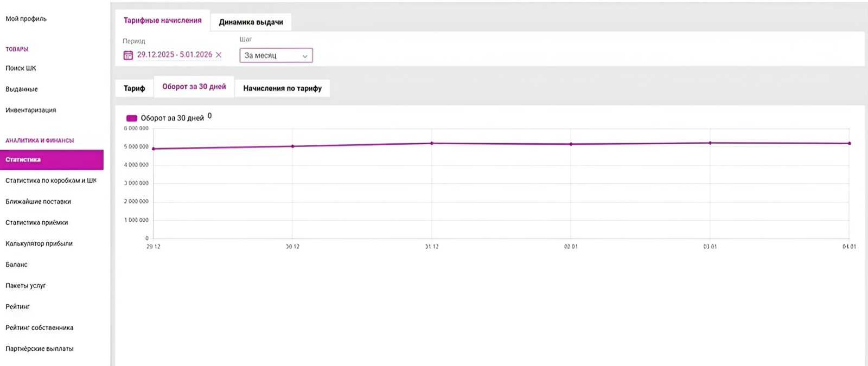Click the 31.12 data point on chart
The height and width of the screenshot is (366, 868).
pyautogui.click(x=432, y=143)
